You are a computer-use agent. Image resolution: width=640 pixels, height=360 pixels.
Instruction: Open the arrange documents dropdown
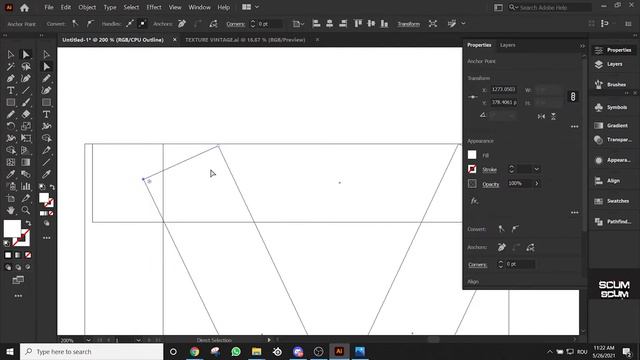pos(250,7)
